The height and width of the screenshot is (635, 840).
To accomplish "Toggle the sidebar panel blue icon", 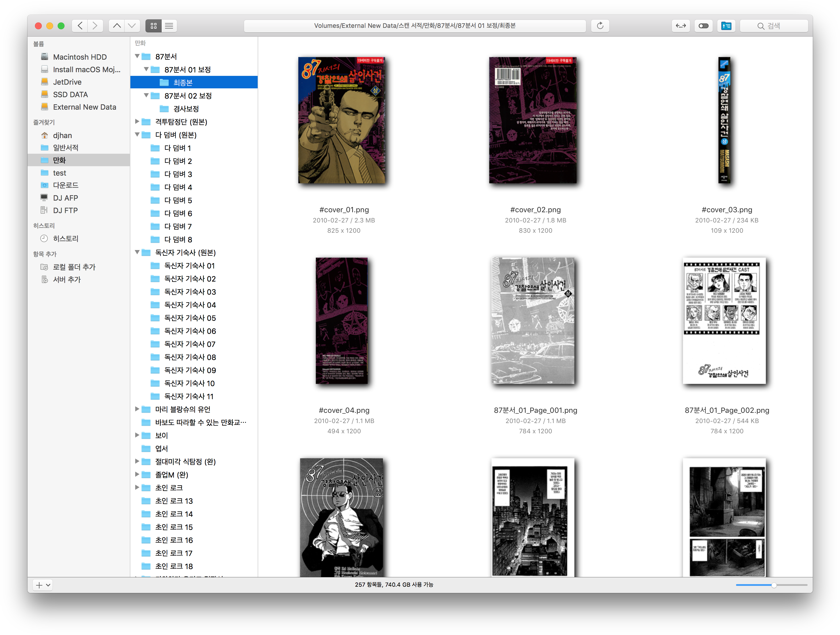I will [x=726, y=26].
